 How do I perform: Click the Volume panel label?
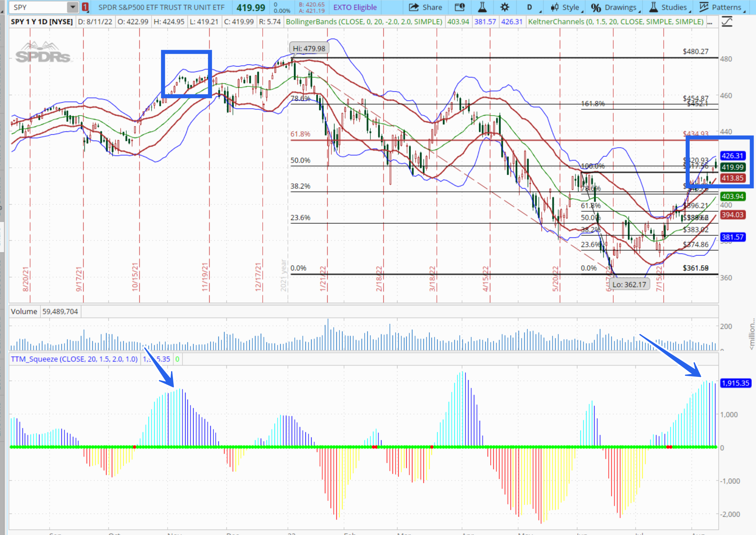point(24,312)
